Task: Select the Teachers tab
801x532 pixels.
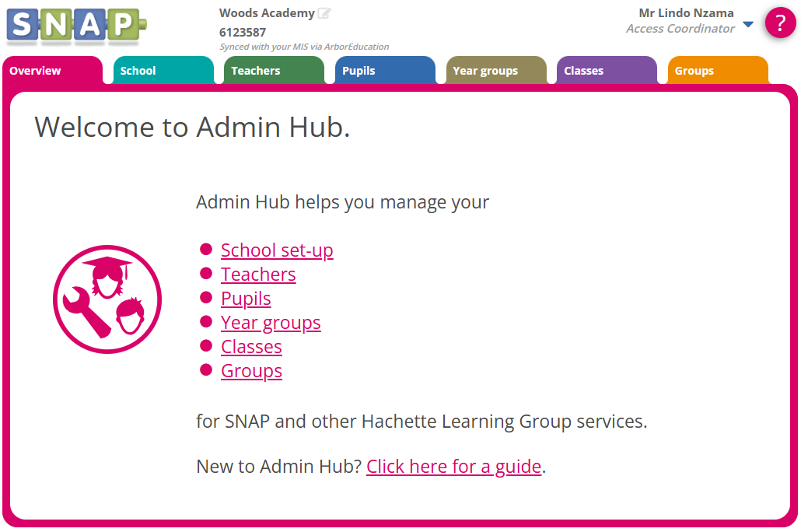Action: (x=274, y=71)
